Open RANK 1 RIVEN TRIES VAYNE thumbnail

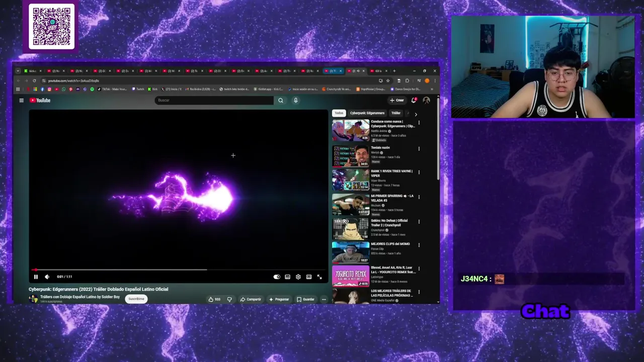(x=350, y=180)
